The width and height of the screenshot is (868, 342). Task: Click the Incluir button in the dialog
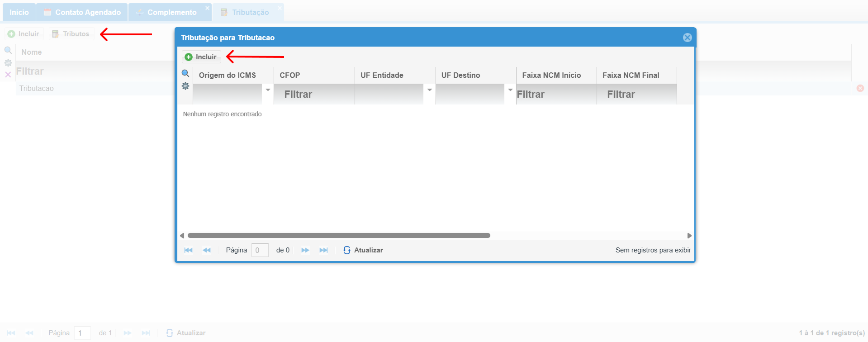click(201, 57)
